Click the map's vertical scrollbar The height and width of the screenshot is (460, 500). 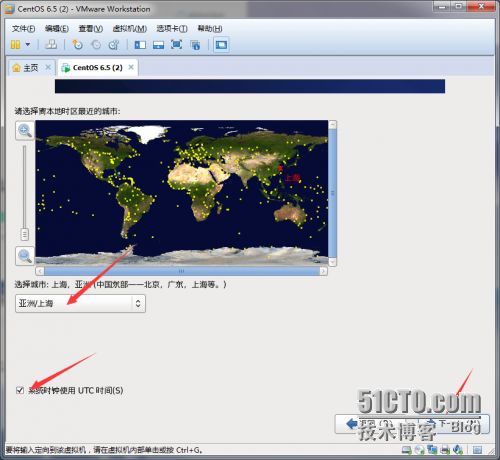click(332, 193)
